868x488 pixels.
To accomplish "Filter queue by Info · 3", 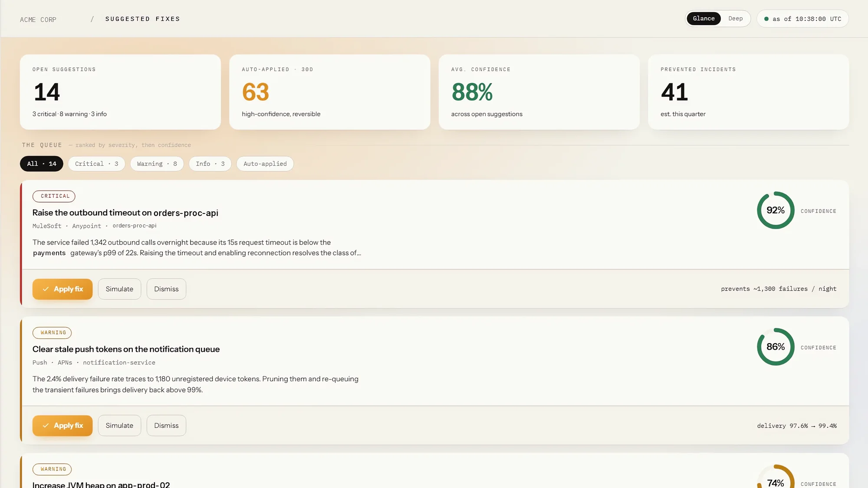I will point(210,164).
